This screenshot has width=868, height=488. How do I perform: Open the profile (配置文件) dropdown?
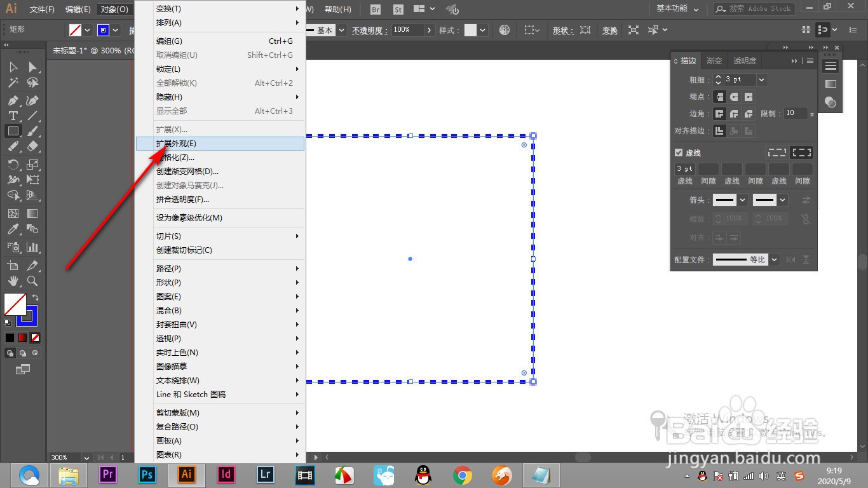pos(775,259)
